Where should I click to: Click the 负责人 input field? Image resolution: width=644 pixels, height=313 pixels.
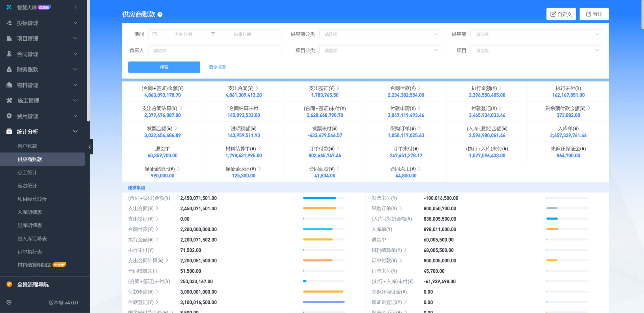tap(215, 50)
